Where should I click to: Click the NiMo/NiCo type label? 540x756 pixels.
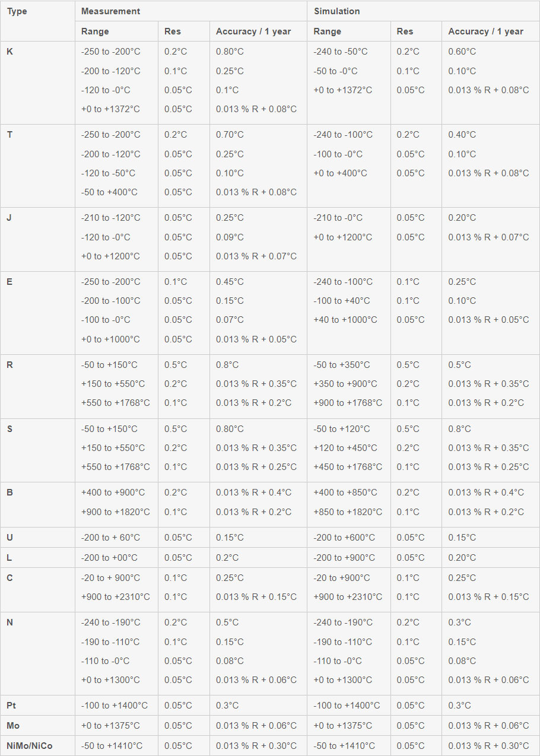click(30, 745)
